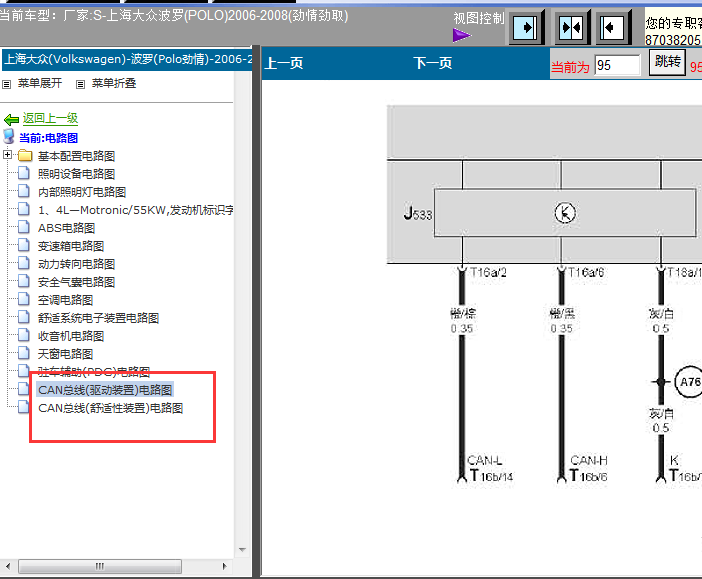Click the purple arrow under 视图控制

(x=462, y=35)
